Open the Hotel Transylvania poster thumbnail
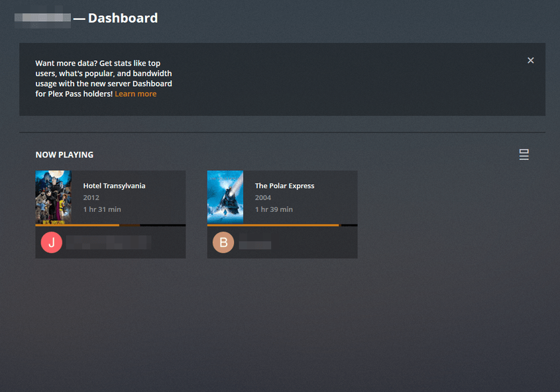 53,197
